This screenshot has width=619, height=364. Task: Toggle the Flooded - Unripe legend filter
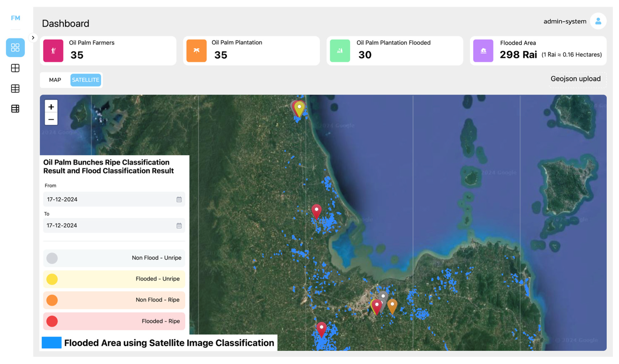pyautogui.click(x=114, y=279)
